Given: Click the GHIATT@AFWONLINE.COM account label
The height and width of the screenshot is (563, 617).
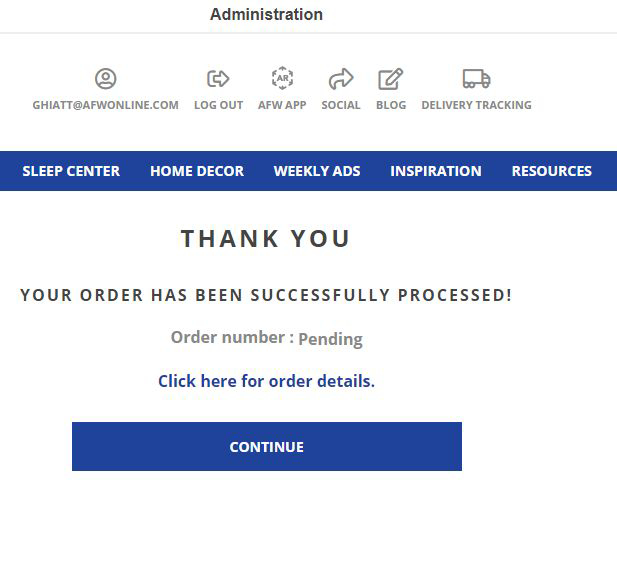Looking at the screenshot, I should point(105,105).
